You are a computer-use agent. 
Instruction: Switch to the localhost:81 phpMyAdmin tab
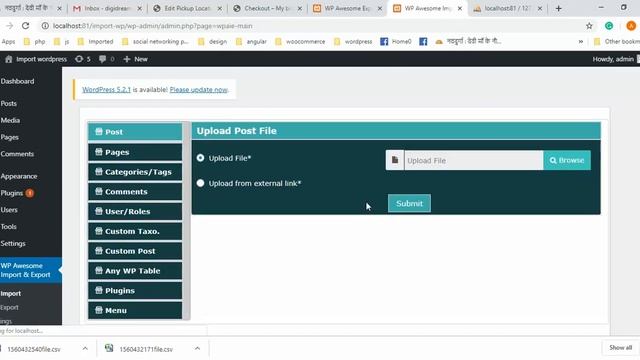pos(508,8)
